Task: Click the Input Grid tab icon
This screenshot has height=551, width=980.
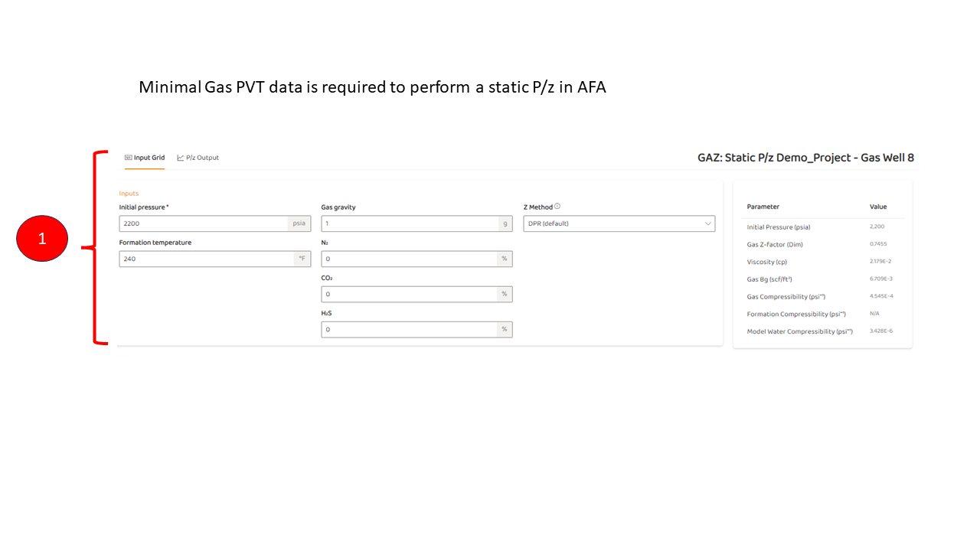Action: (129, 158)
